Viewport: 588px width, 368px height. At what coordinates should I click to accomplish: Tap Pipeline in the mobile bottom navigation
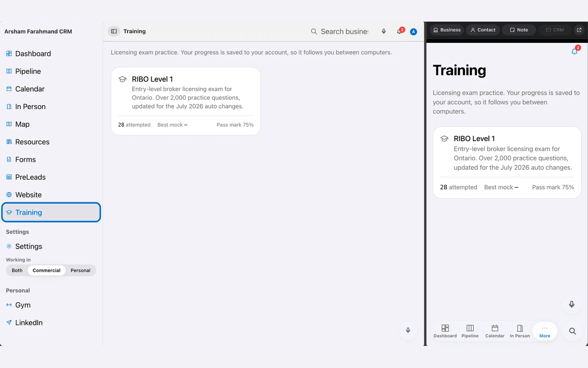(x=470, y=331)
